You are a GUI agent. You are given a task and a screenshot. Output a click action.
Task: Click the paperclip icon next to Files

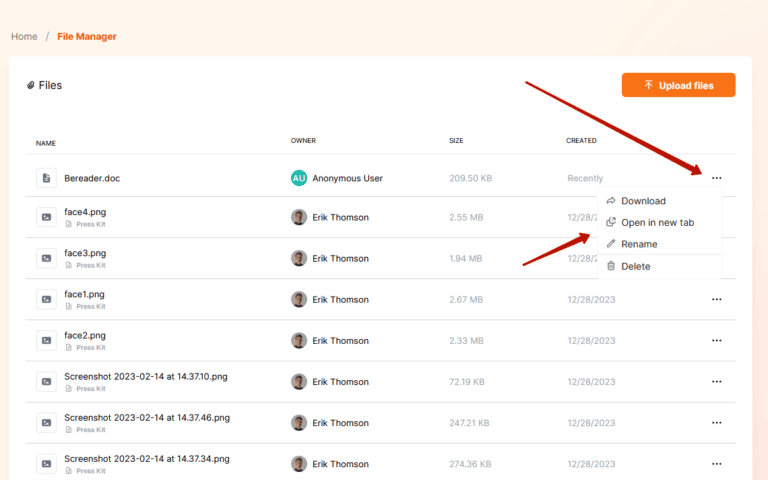coord(30,85)
